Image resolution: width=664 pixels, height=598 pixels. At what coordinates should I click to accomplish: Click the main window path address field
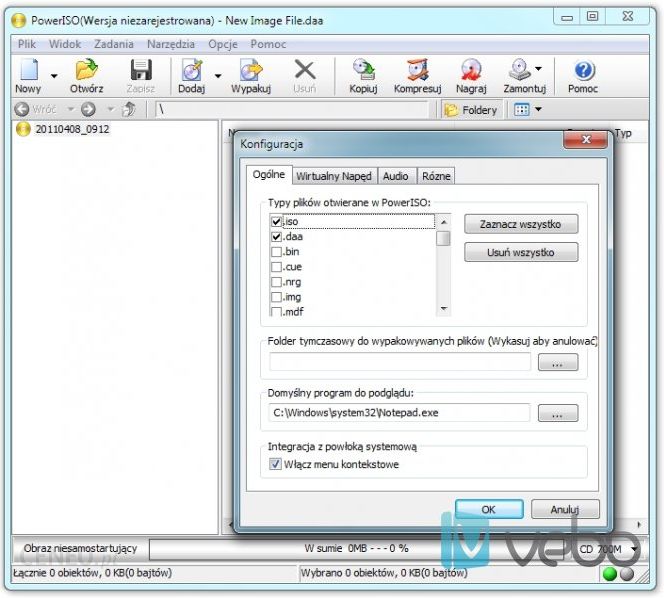coord(292,110)
